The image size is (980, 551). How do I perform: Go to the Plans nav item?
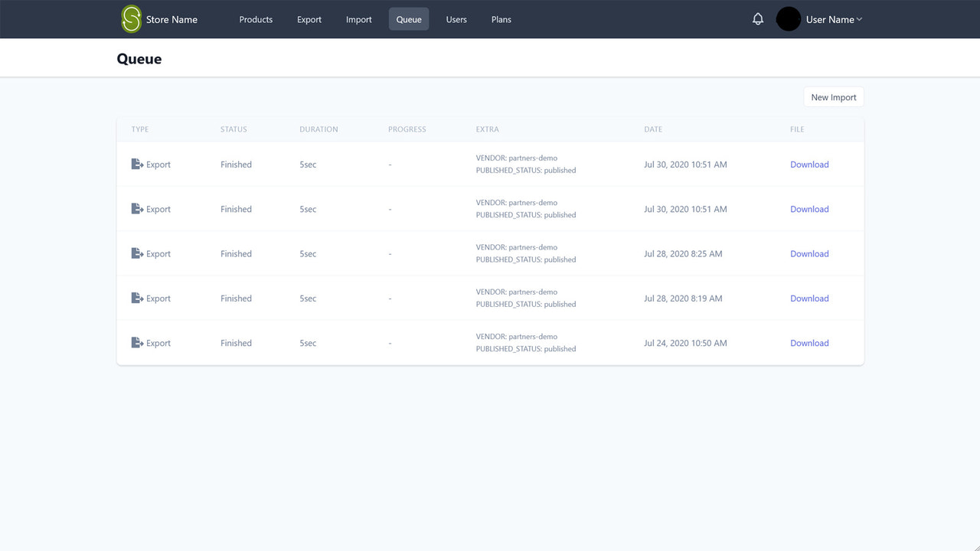point(501,19)
